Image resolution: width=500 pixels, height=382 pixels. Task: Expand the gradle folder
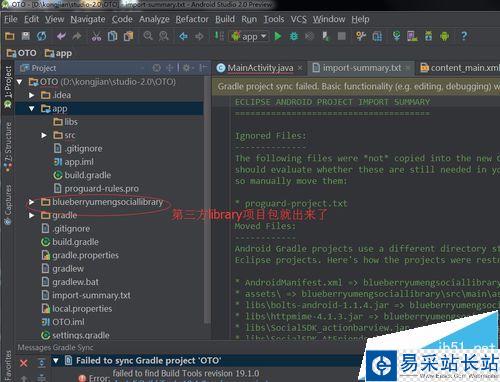click(x=31, y=215)
